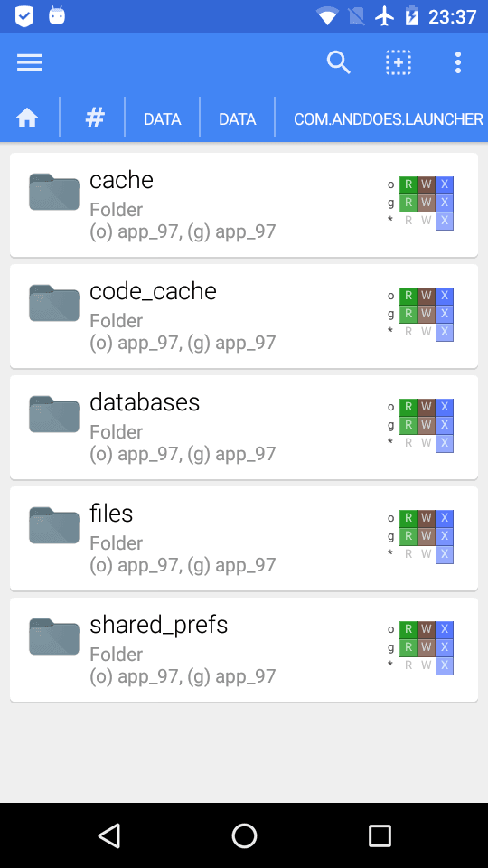Select the COM.ANDDOES.LAUNCHER breadcrumb
488x868 pixels.
click(388, 119)
